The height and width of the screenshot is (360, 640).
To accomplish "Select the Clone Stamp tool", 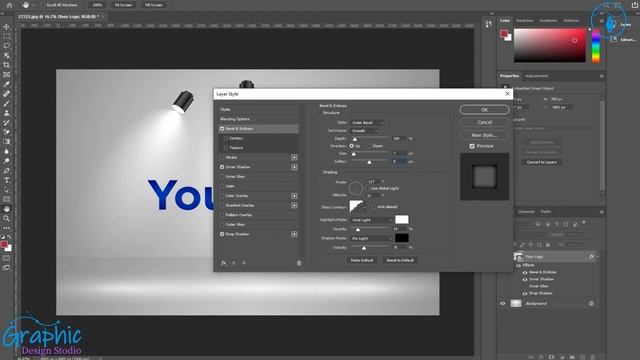I will (7, 113).
